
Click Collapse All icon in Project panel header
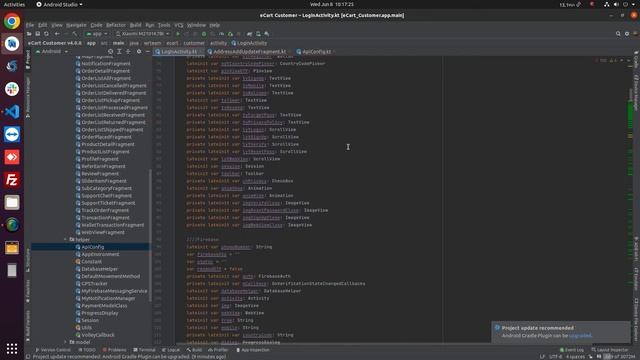pos(128,51)
